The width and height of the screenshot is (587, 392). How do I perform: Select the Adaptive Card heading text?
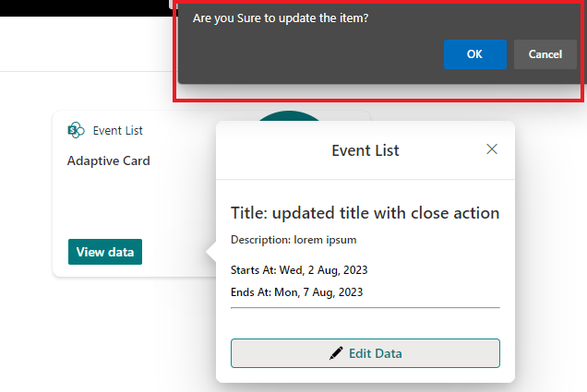108,160
